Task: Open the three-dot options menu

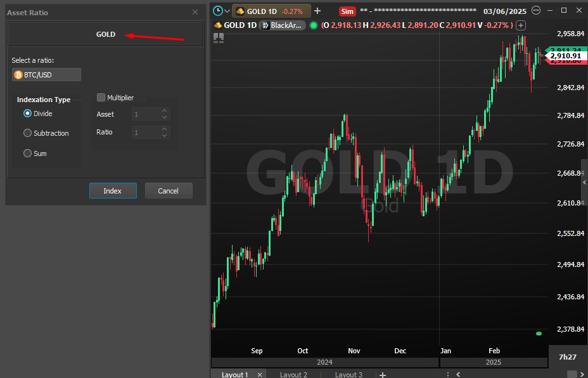Action: pyautogui.click(x=536, y=11)
